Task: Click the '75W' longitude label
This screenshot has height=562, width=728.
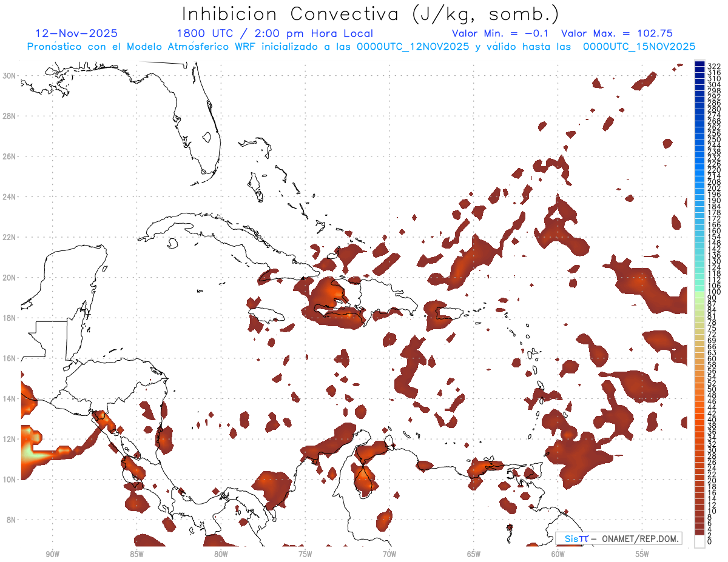Action: pos(305,555)
